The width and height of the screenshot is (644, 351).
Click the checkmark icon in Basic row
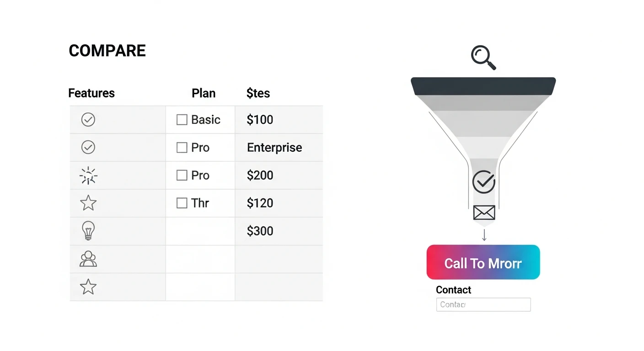(x=88, y=120)
